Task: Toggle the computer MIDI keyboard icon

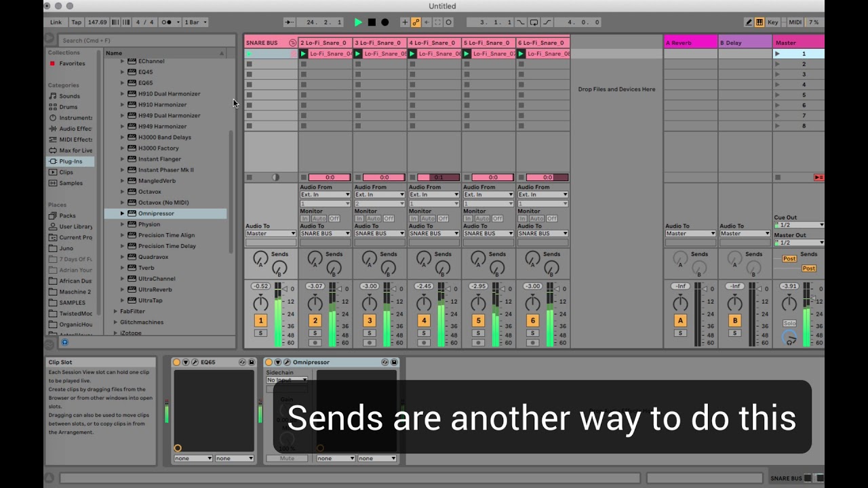Action: pos(759,22)
